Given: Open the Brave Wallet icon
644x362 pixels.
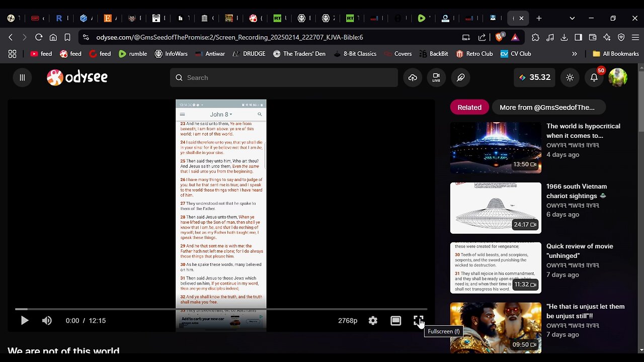Looking at the screenshot, I should 593,37.
